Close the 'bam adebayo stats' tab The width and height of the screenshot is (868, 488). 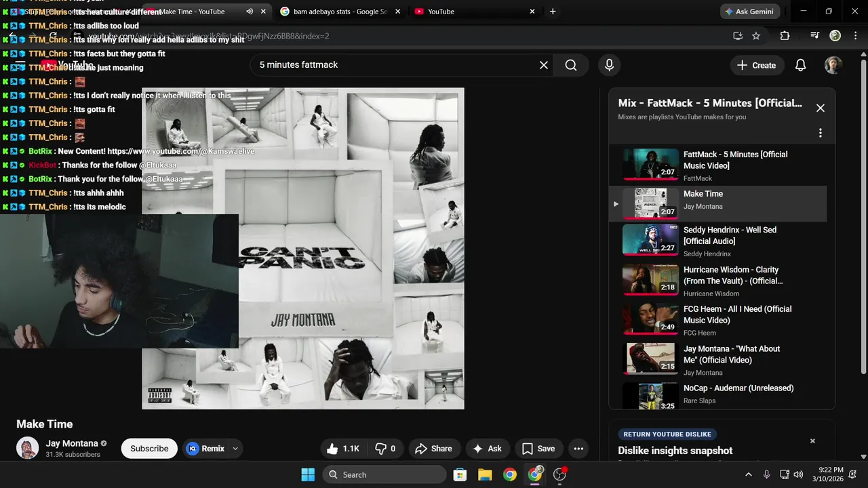[x=397, y=12]
